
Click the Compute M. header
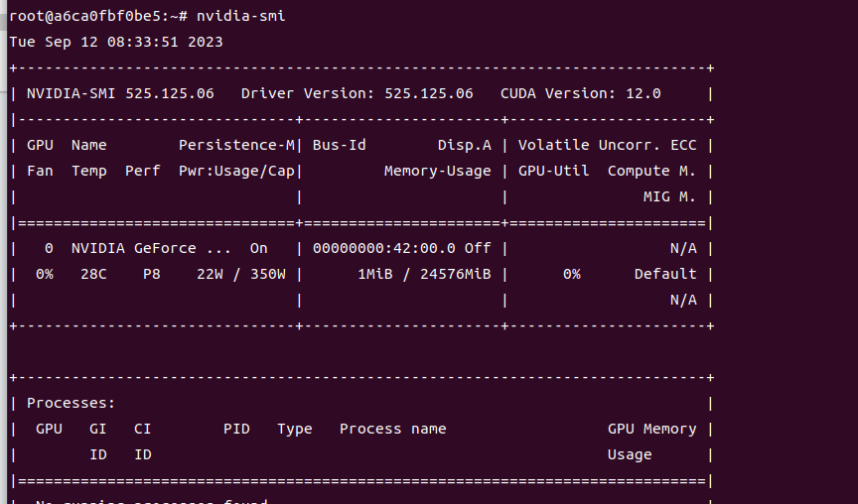tap(651, 171)
